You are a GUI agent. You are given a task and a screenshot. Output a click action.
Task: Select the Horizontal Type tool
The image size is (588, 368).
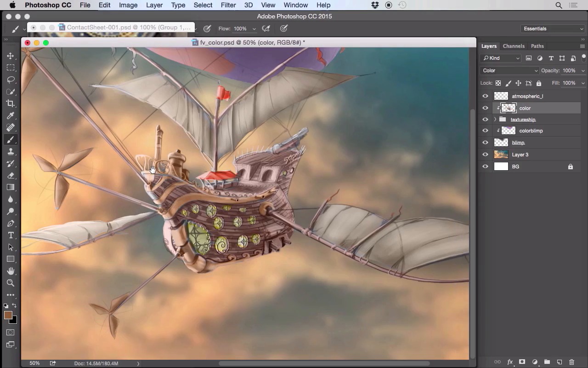click(x=11, y=235)
